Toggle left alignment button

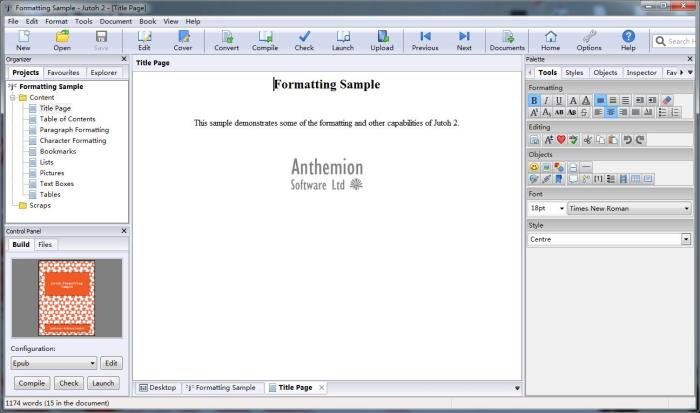coord(598,113)
